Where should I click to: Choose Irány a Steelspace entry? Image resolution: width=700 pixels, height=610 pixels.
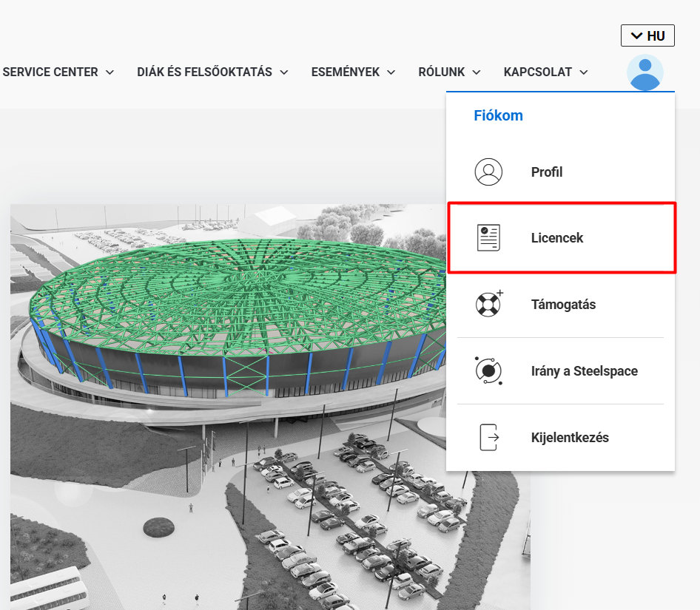560,371
